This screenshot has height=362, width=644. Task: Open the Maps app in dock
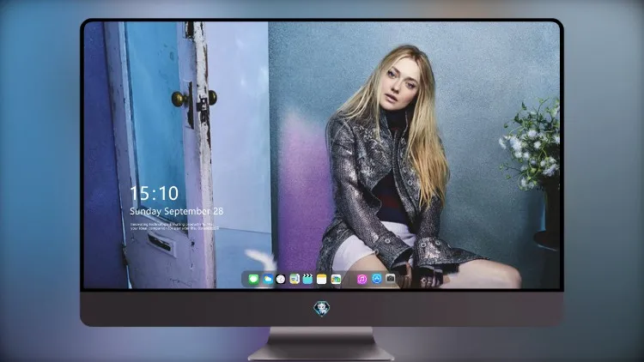pyautogui.click(x=294, y=280)
